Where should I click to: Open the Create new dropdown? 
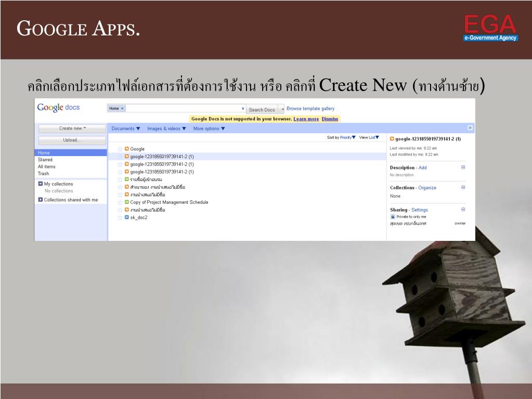(x=72, y=128)
